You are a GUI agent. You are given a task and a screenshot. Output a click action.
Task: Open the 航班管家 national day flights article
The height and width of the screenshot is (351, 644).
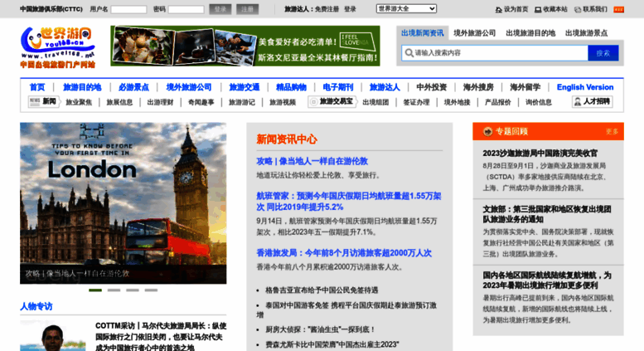point(349,202)
